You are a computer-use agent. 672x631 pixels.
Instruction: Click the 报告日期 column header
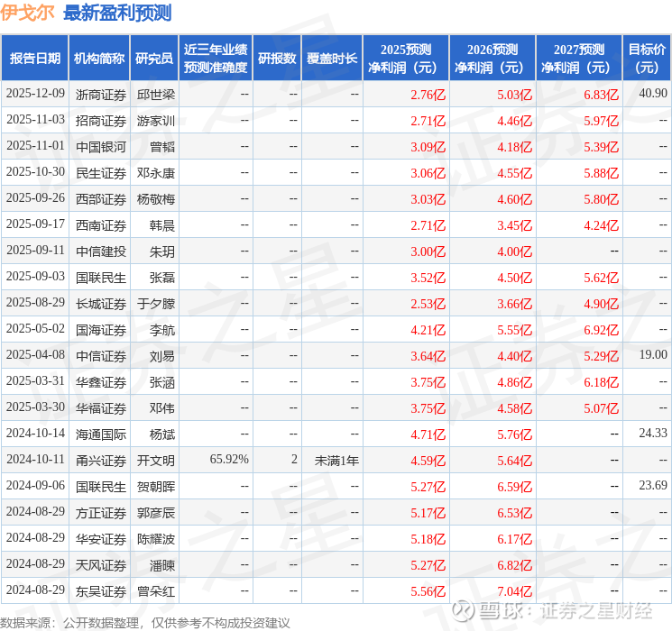pyautogui.click(x=34, y=59)
